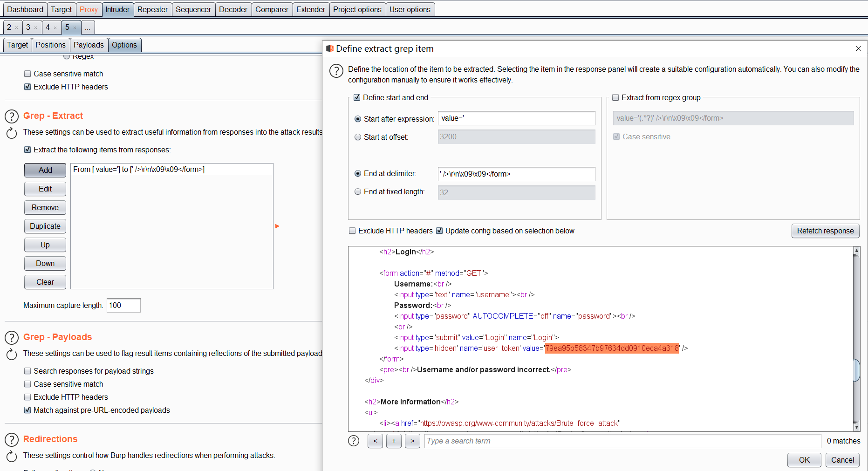The height and width of the screenshot is (471, 868).
Task: Close attack tab 5 with its x
Action: click(x=75, y=27)
